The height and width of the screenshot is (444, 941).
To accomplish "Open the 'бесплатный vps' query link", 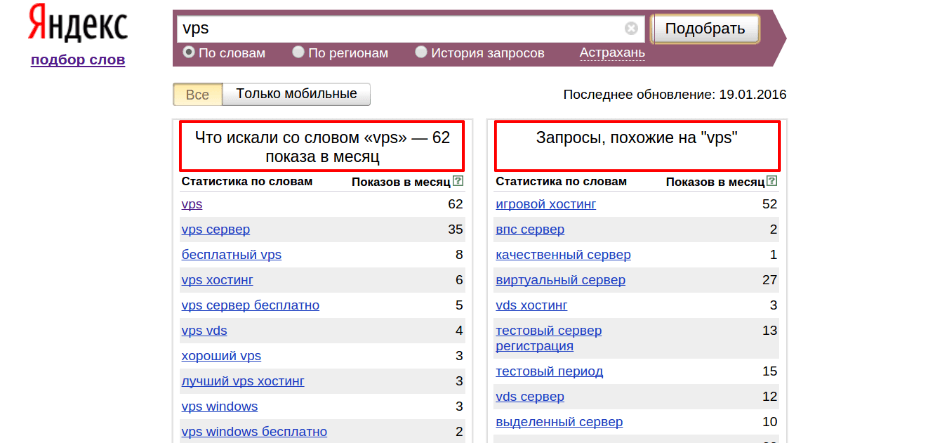I will [x=231, y=255].
